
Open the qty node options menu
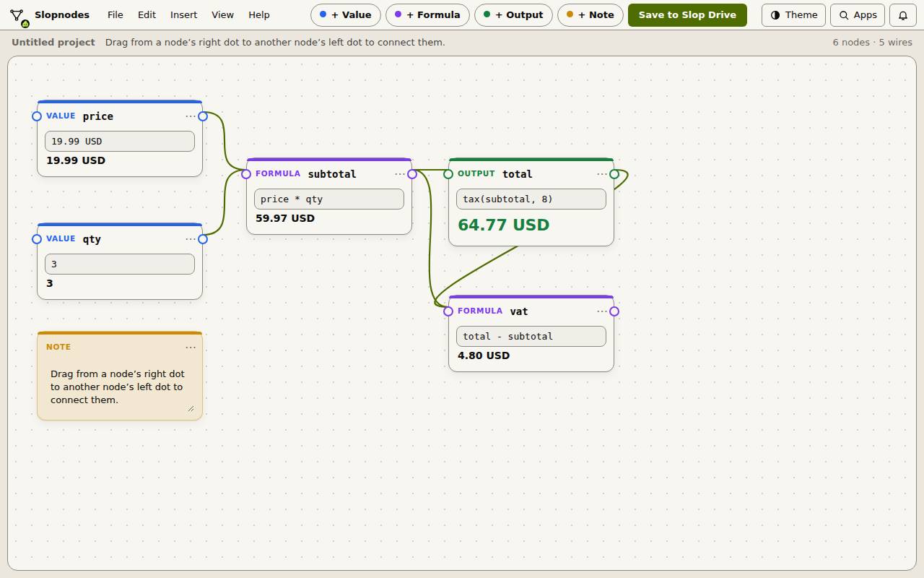(191, 239)
